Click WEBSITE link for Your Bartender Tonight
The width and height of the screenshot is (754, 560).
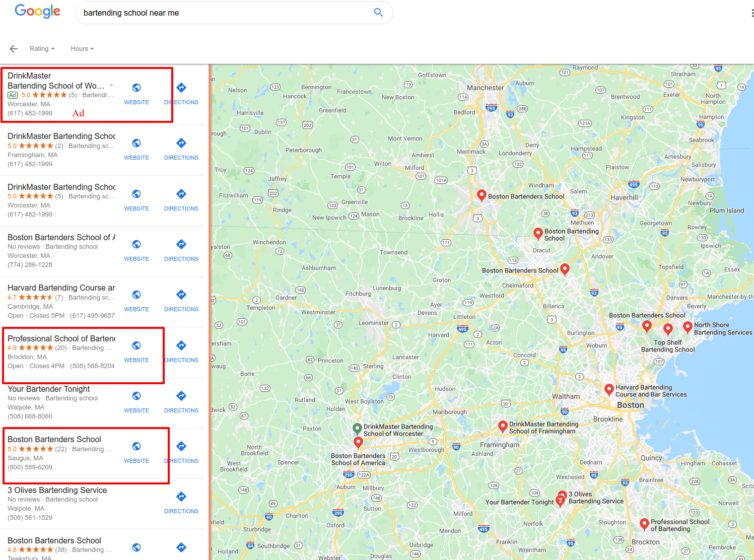[136, 410]
